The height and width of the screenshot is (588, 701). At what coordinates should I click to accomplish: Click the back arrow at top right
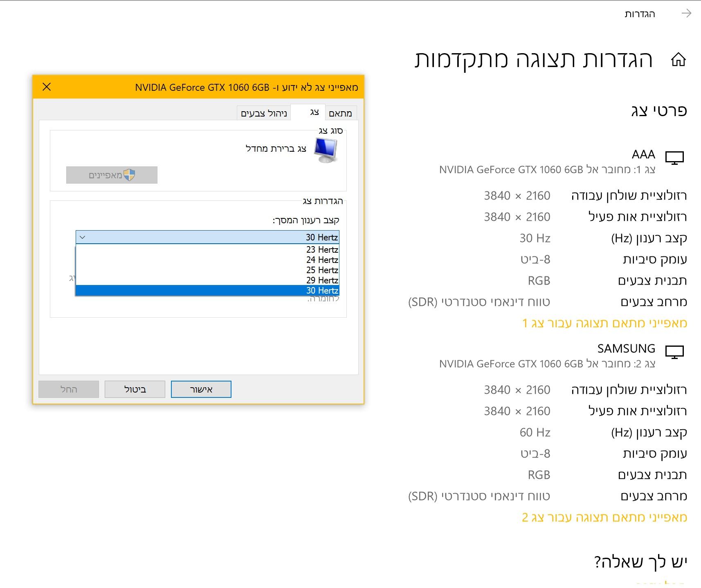(686, 13)
